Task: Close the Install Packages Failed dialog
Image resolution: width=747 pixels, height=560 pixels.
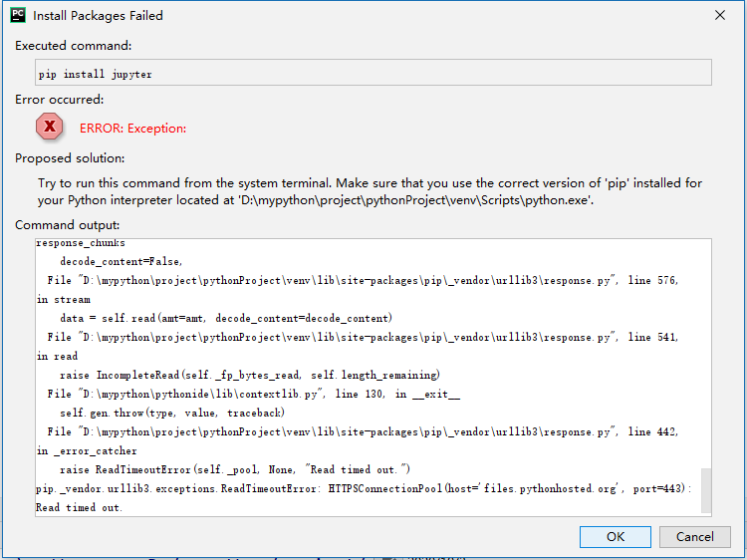Action: point(720,15)
